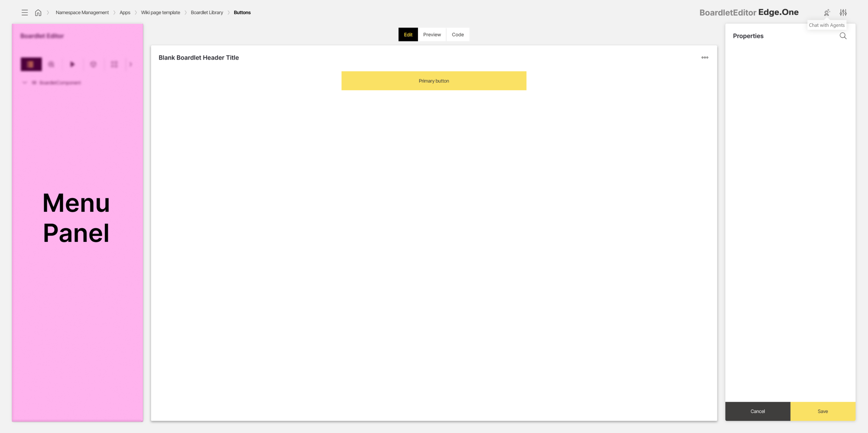Screen dimensions: 868x433
Task: Switch to the Code tab
Action: point(458,34)
